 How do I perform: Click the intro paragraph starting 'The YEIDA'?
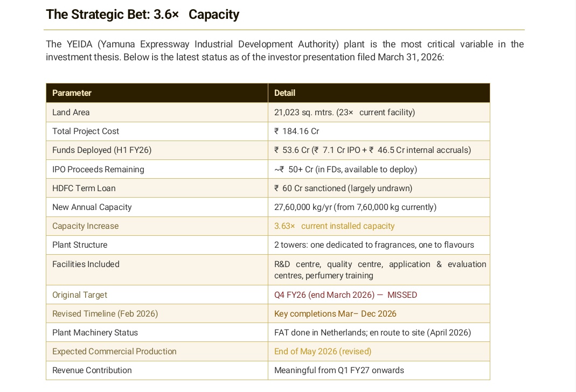click(x=284, y=51)
